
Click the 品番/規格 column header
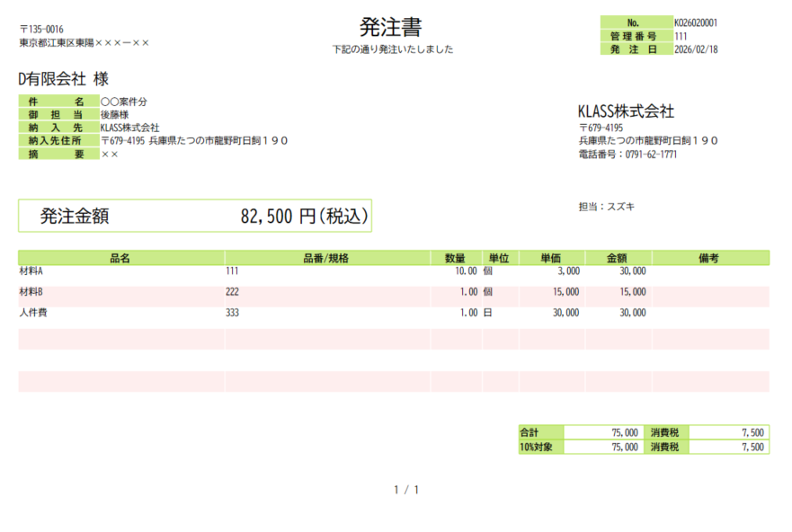pos(326,258)
